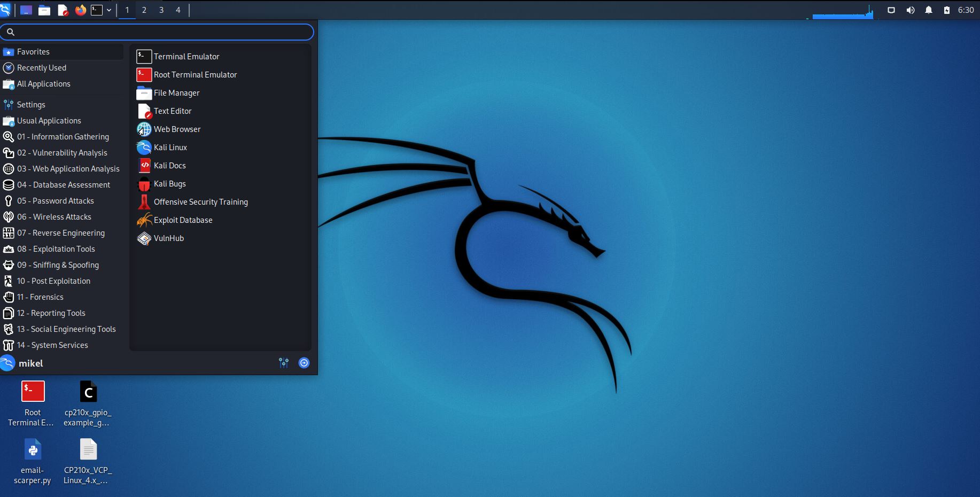Switch to workspace 2

[144, 10]
